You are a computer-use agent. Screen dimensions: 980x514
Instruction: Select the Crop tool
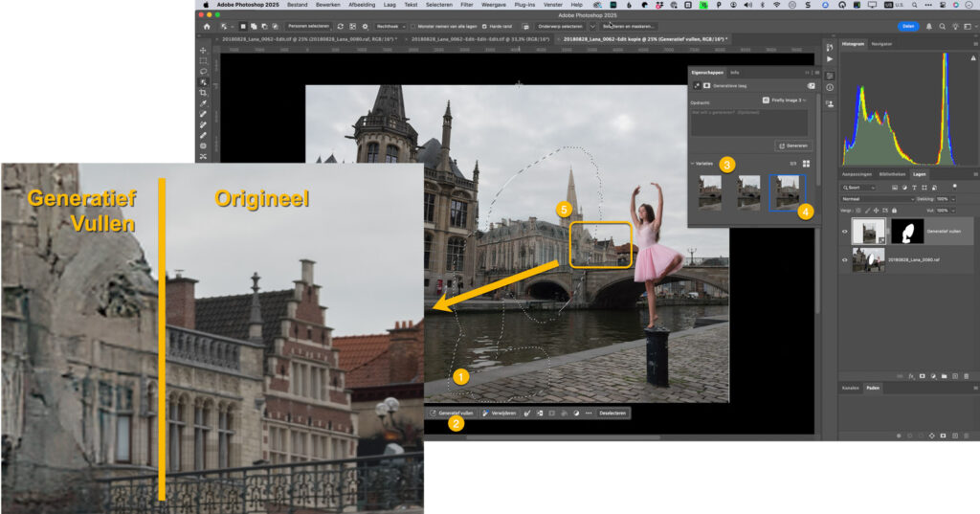point(203,93)
